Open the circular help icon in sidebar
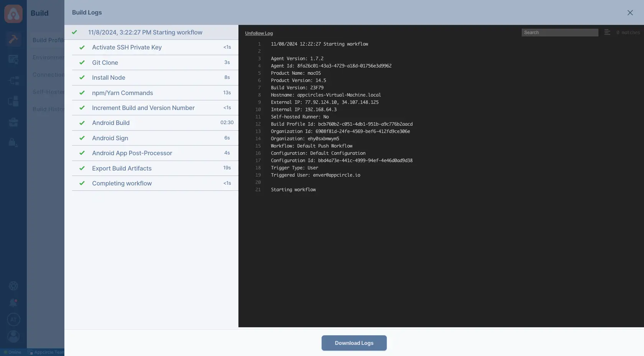This screenshot has width=644, height=356. pyautogui.click(x=13, y=286)
